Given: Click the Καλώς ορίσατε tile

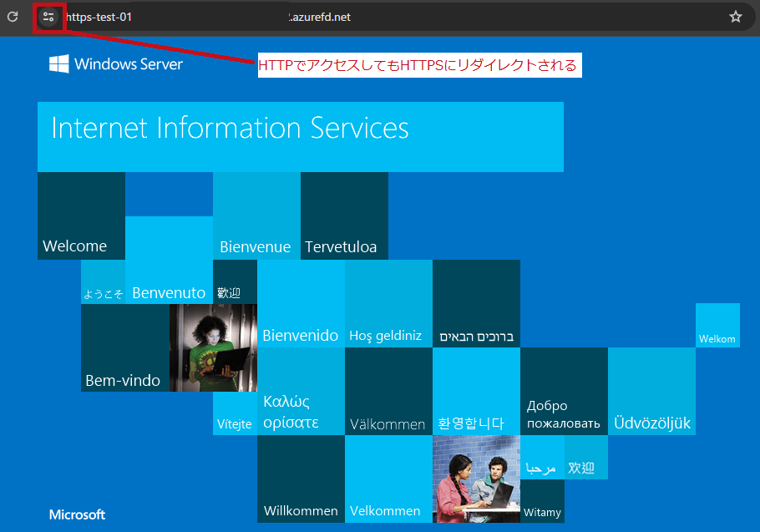Looking at the screenshot, I should (x=301, y=392).
